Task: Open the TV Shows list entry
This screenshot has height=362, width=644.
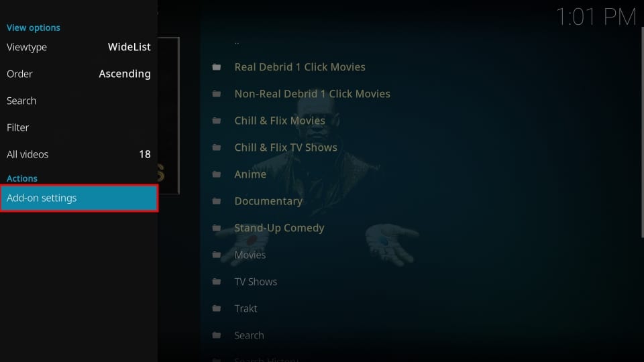Action: (256, 282)
